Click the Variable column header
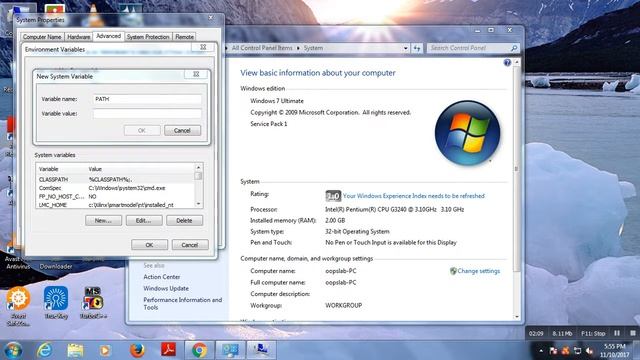The image size is (640, 360). 61,169
